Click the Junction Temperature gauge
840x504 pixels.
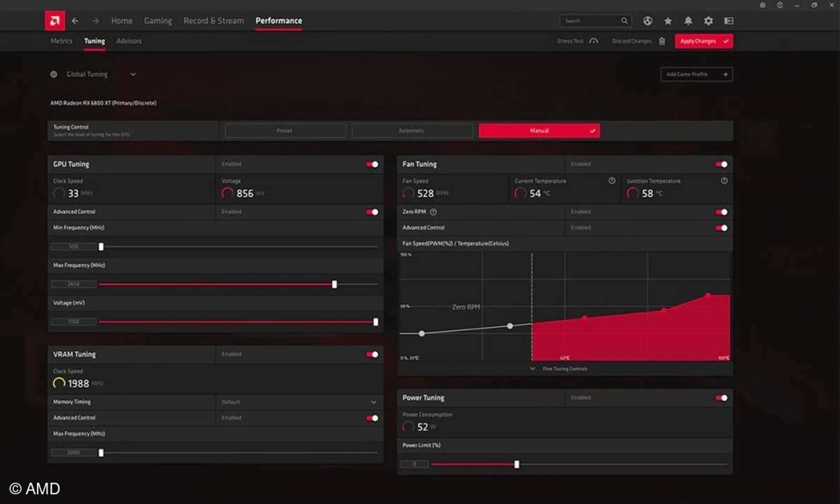pos(633,193)
